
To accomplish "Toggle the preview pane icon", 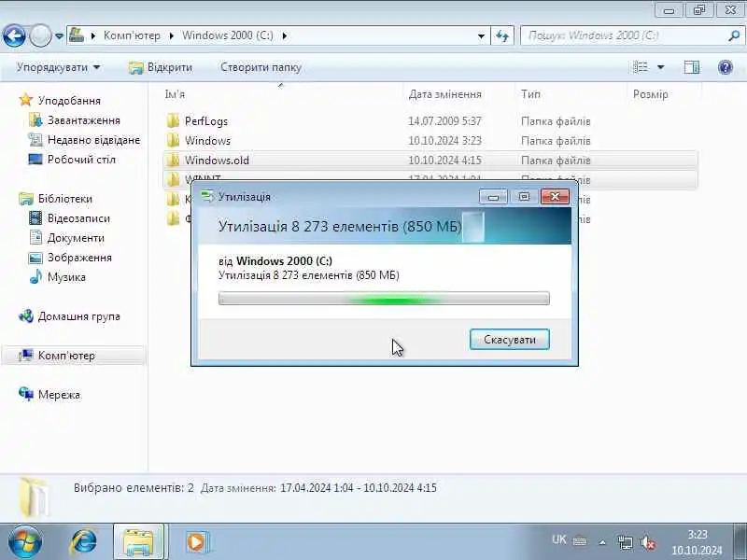I will pyautogui.click(x=692, y=67).
